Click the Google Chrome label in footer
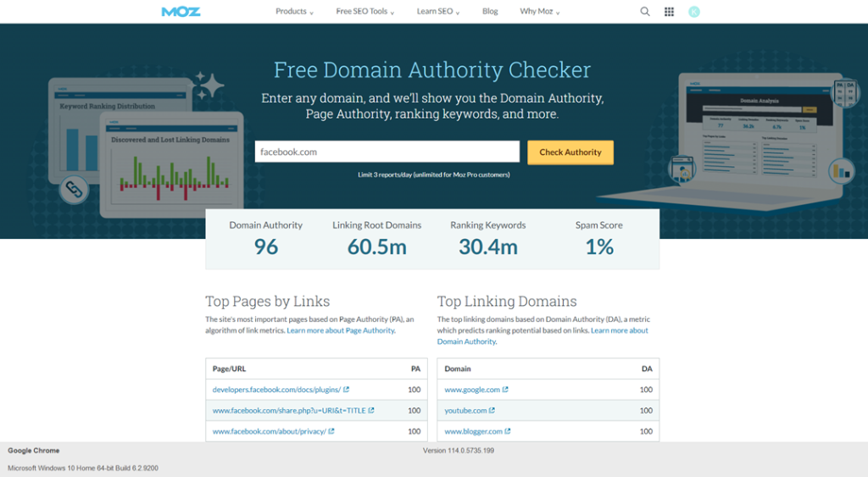The image size is (868, 477). (x=34, y=451)
